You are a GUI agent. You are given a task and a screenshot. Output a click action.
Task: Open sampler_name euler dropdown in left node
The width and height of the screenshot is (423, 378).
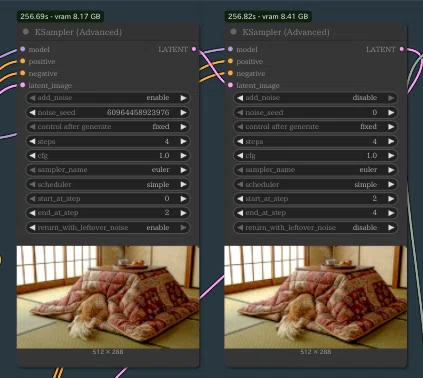(x=108, y=170)
